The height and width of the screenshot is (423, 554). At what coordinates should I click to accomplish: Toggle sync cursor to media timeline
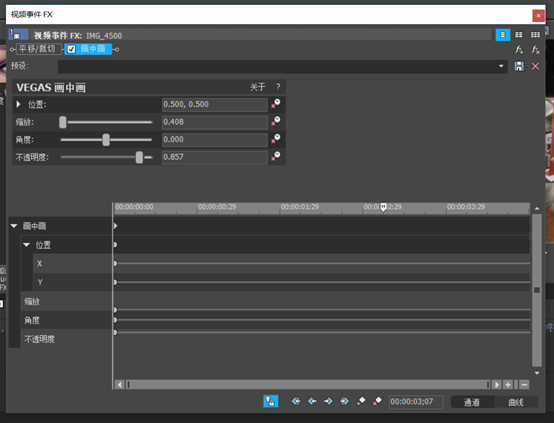(x=271, y=401)
